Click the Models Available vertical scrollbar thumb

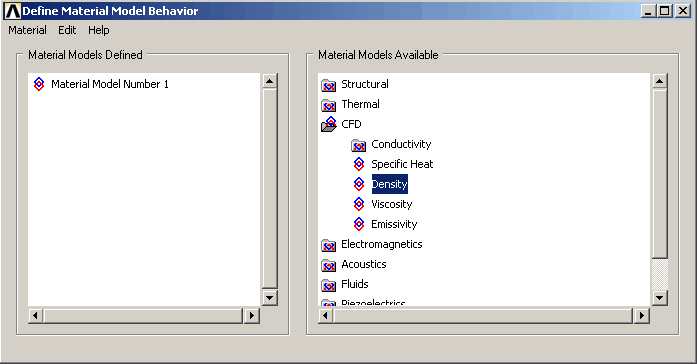pyautogui.click(x=660, y=174)
